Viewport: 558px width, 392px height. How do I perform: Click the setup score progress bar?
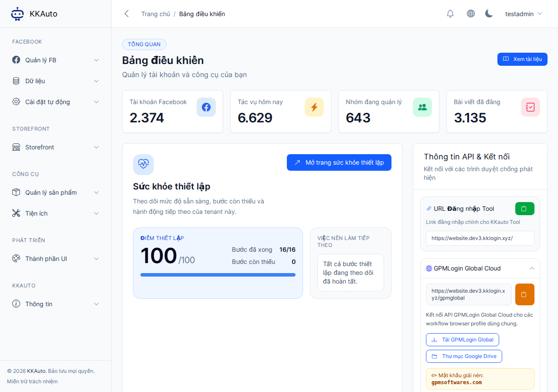[x=218, y=275]
